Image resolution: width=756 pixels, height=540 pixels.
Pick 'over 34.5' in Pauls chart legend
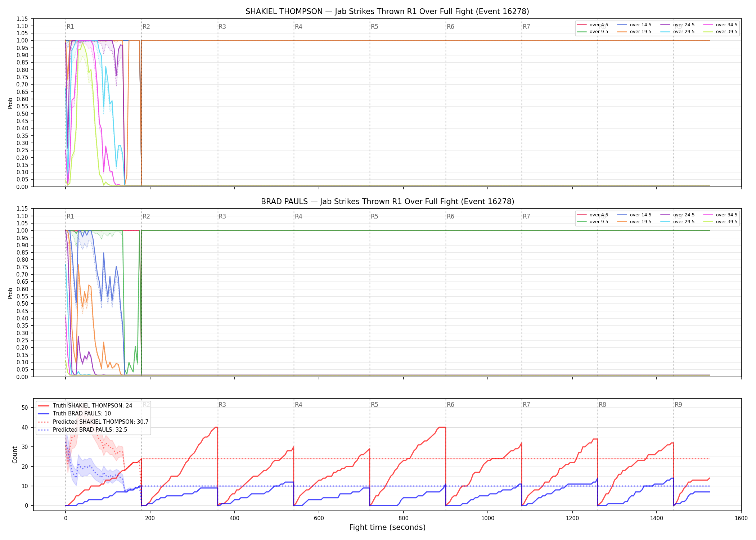tap(720, 215)
